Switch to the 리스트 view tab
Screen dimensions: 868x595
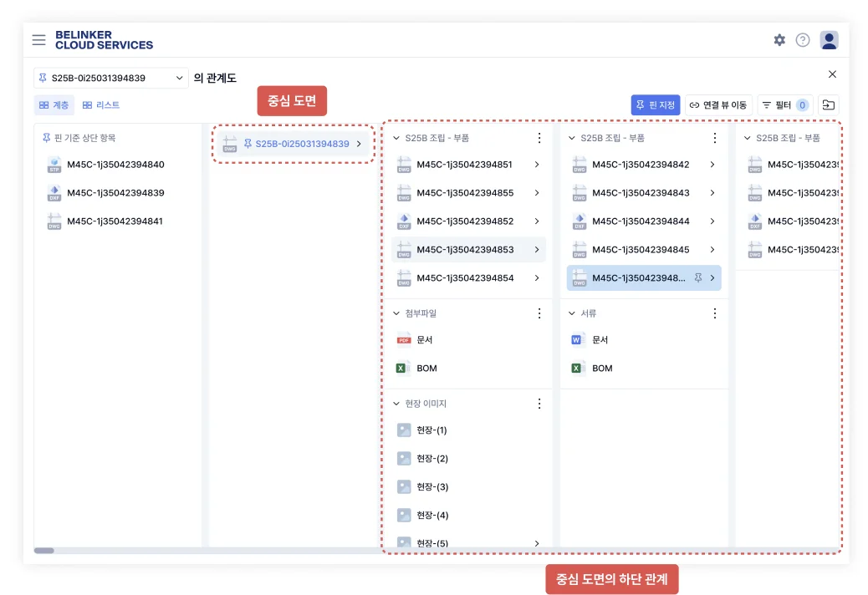pyautogui.click(x=101, y=105)
